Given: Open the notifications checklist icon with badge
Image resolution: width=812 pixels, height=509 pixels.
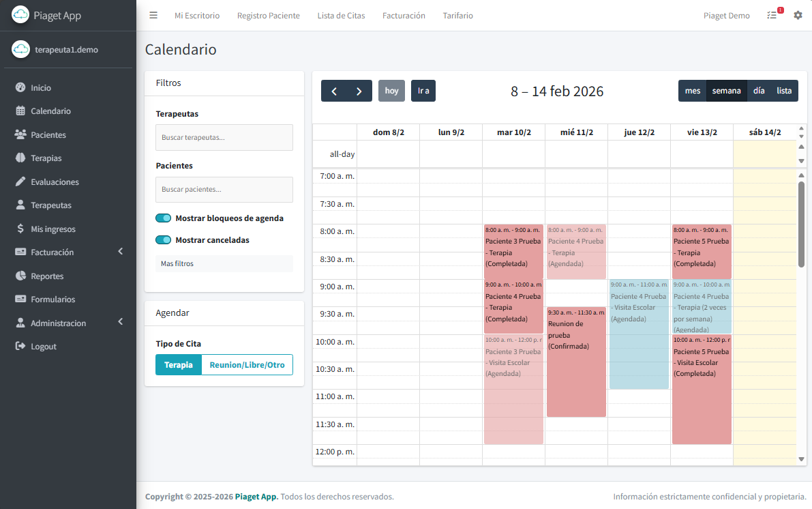Looking at the screenshot, I should (772, 14).
